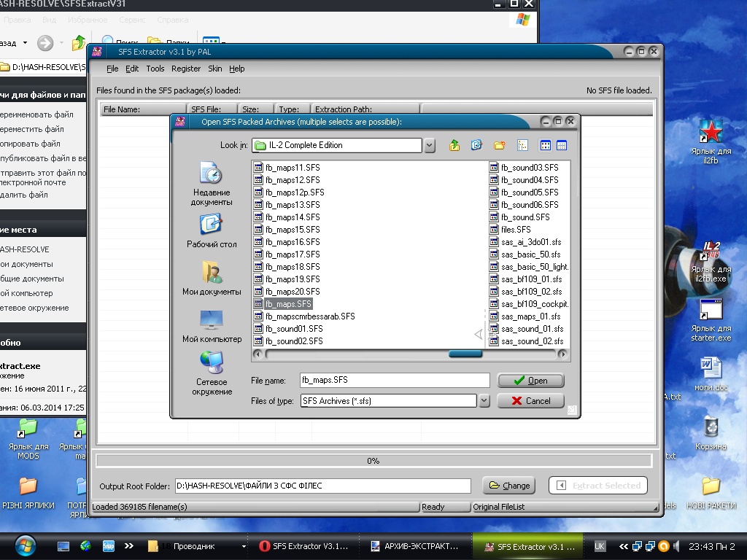747x560 pixels.
Task: Create new folder icon in Open dialog
Action: click(499, 145)
